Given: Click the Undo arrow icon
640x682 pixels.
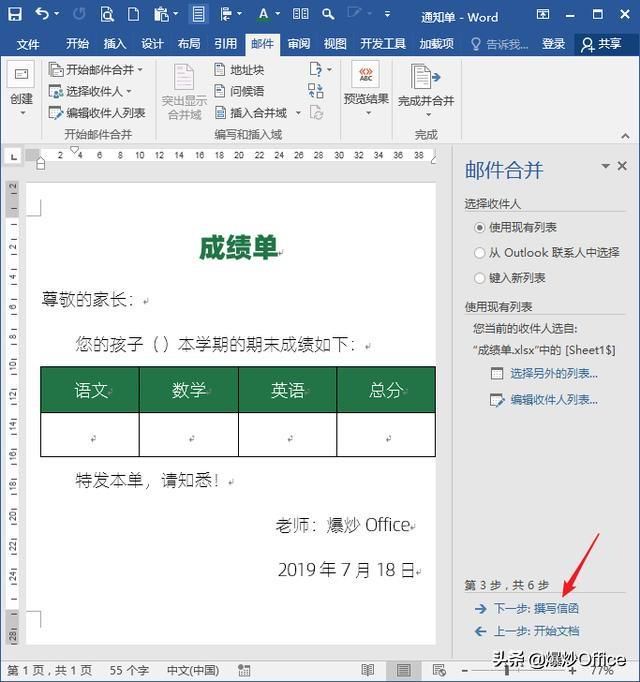Looking at the screenshot, I should click(x=42, y=14).
